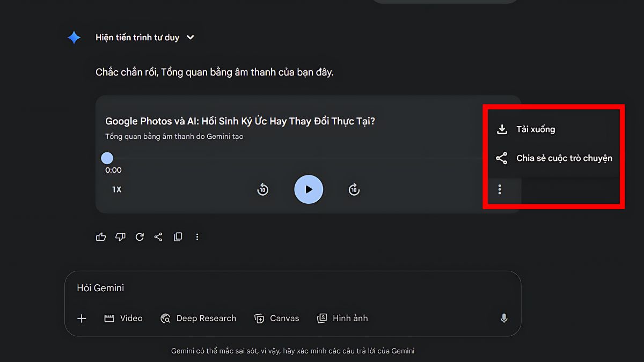Click the plus add-file icon

point(82,319)
